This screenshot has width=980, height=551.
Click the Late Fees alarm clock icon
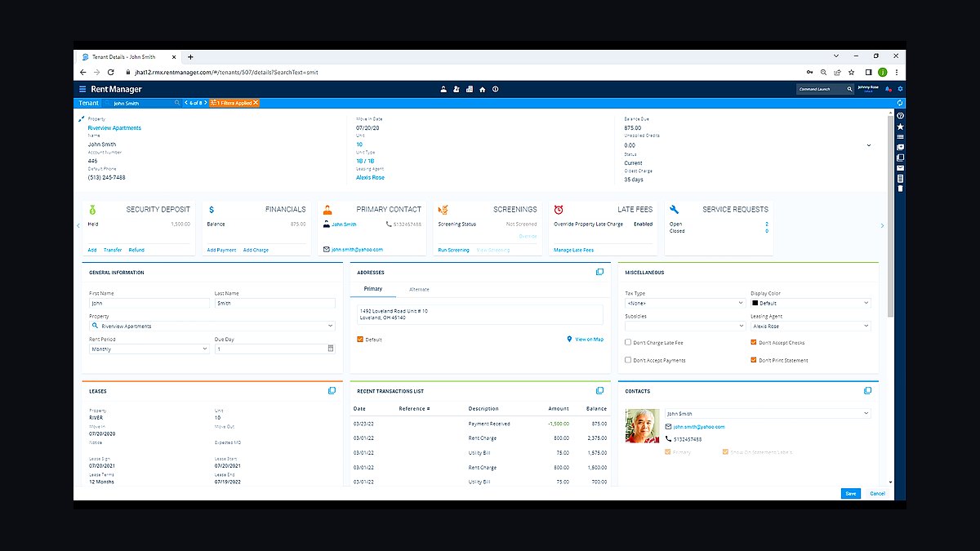coord(559,209)
